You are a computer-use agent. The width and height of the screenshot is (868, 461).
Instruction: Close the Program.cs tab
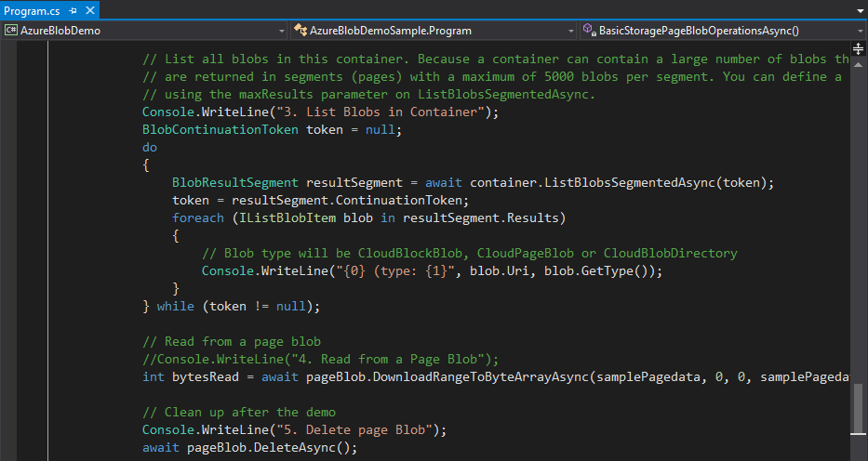point(90,10)
